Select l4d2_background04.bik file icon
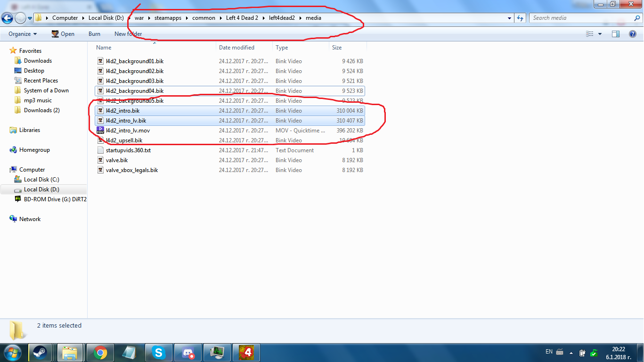The image size is (644, 362). (x=100, y=91)
